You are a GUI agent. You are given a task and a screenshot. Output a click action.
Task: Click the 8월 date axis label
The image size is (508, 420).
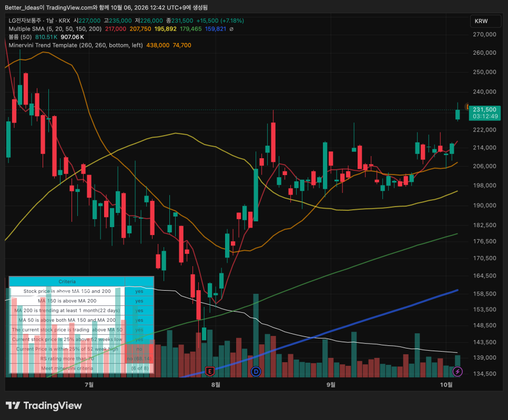tap(216, 384)
